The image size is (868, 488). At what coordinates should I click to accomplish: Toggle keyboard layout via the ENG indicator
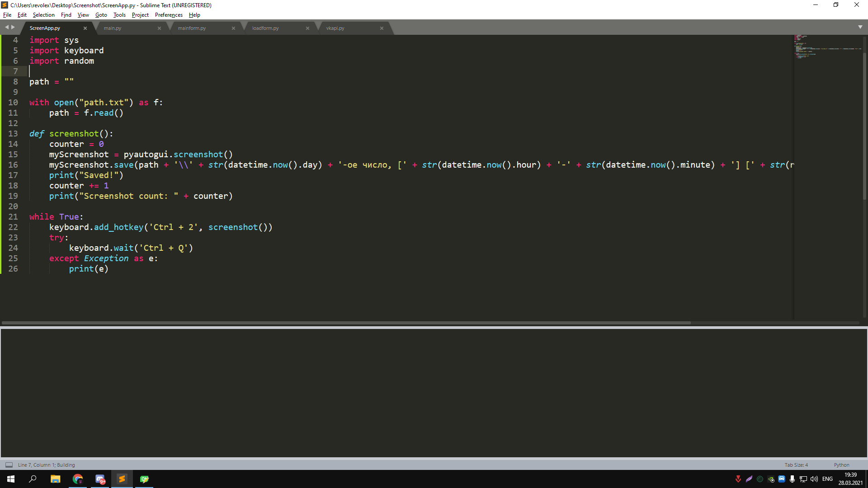(827, 479)
